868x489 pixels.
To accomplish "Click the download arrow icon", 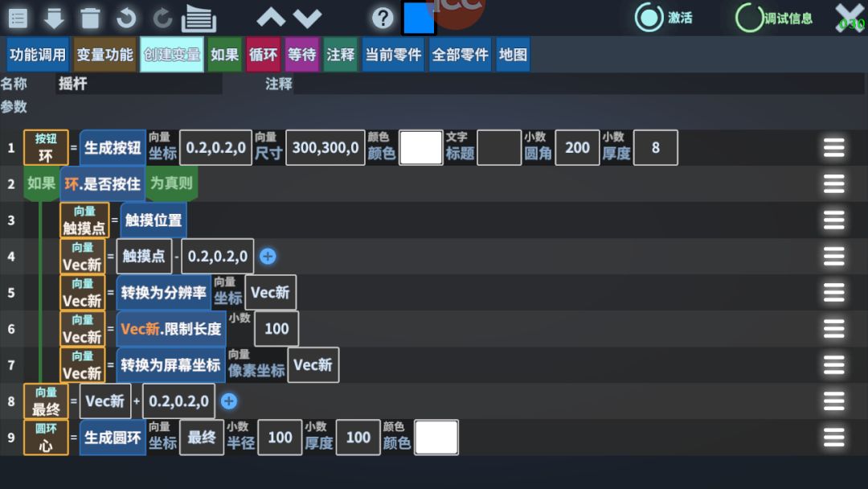I will coord(54,18).
